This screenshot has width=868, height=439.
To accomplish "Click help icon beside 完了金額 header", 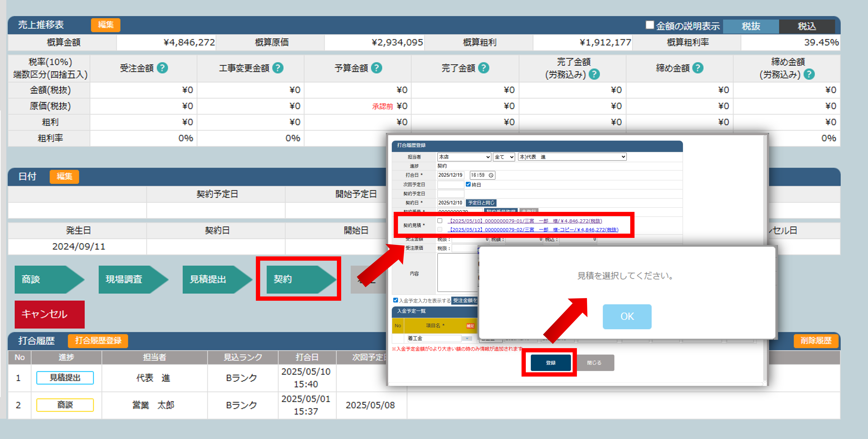I will (483, 68).
